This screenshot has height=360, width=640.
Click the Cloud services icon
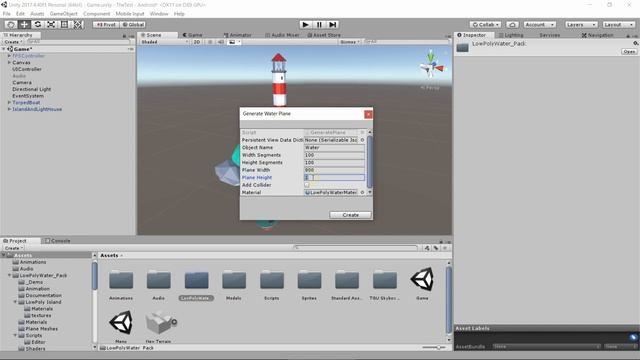(x=513, y=24)
